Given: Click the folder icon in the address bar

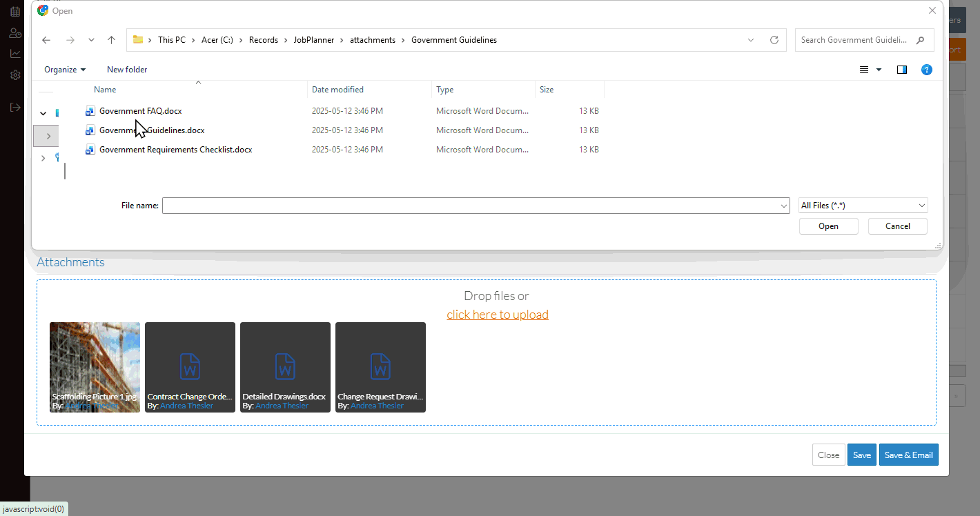Looking at the screenshot, I should point(138,40).
